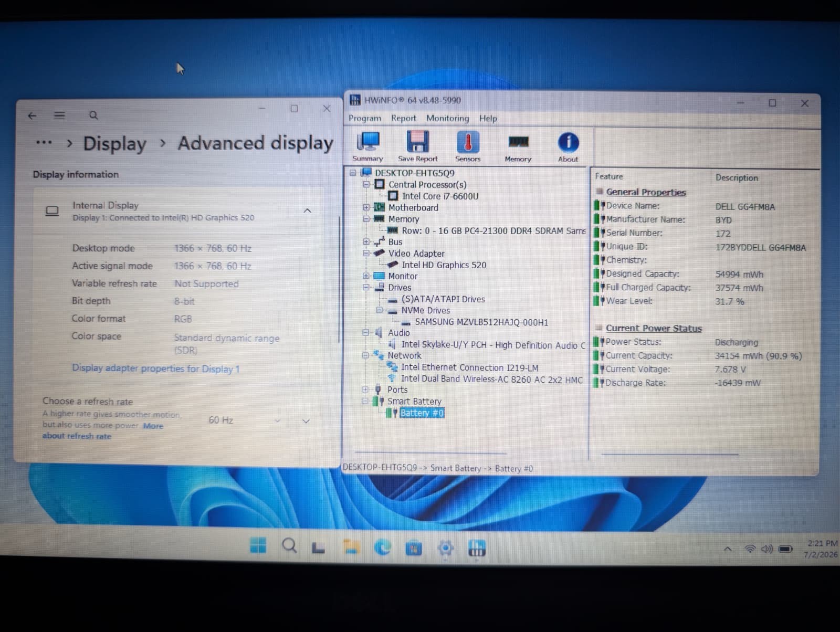840x632 pixels.
Task: Select the Network tree node
Action: [x=404, y=355]
